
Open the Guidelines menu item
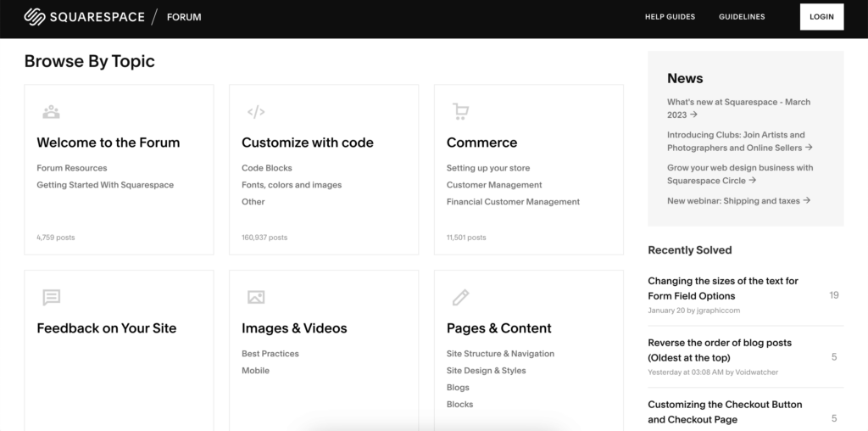(742, 17)
